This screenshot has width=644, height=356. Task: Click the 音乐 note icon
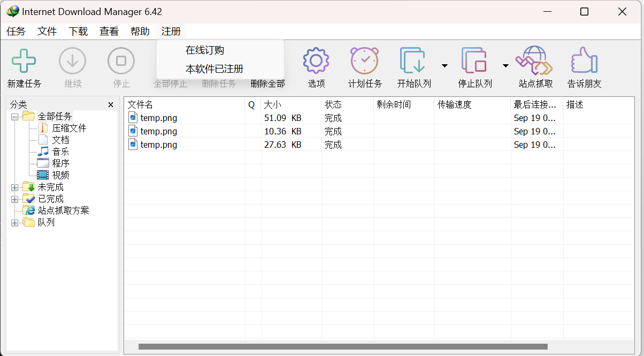click(x=43, y=152)
